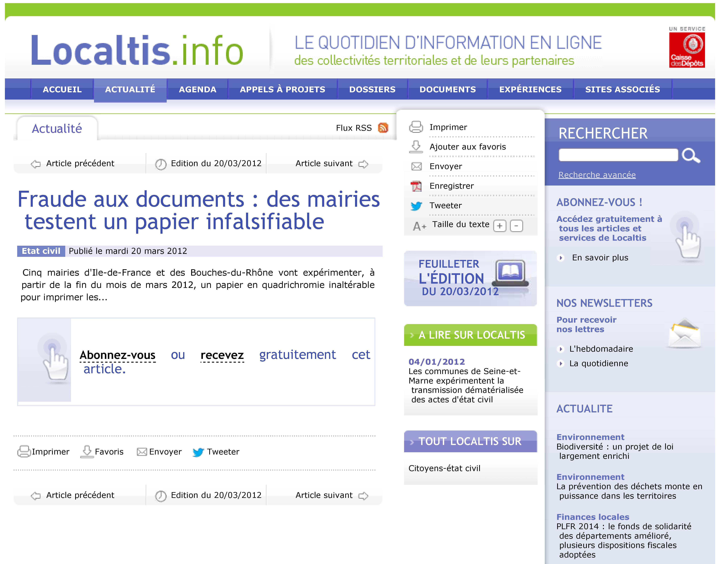The width and height of the screenshot is (728, 564).
Task: Click the Enregistrer label in sidebar tools
Action: (x=452, y=186)
